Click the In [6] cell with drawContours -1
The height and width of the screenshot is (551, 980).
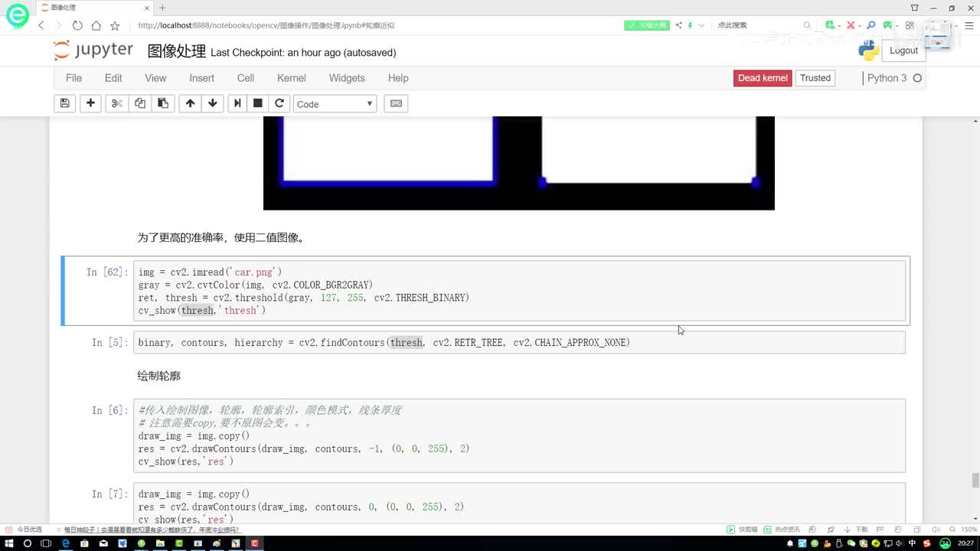pyautogui.click(x=519, y=435)
